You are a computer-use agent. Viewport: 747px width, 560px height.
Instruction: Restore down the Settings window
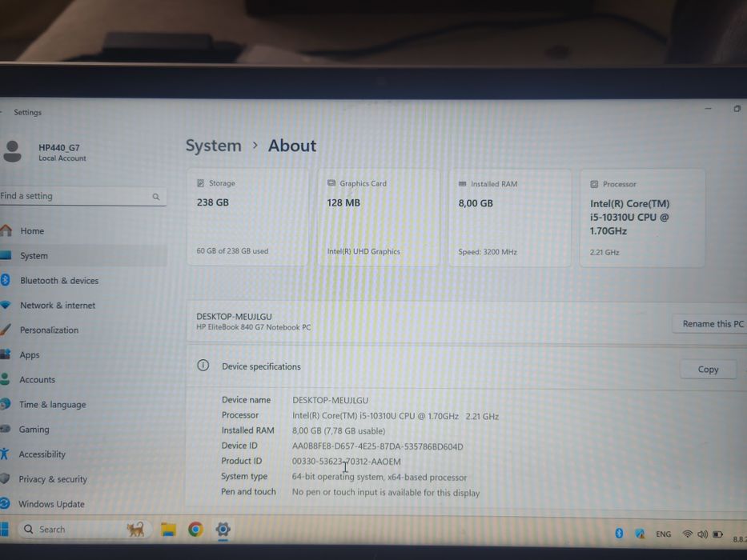click(x=737, y=109)
